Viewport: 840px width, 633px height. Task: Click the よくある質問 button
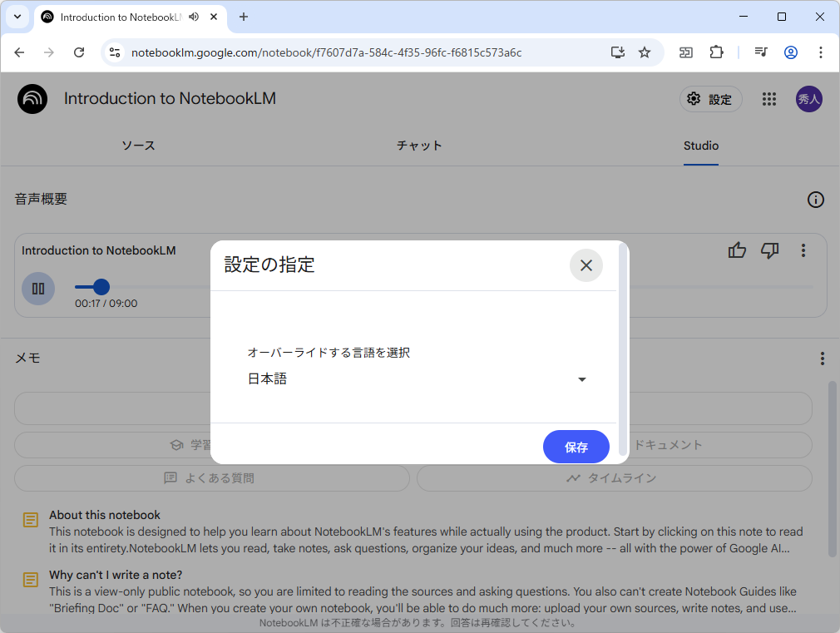(x=211, y=477)
